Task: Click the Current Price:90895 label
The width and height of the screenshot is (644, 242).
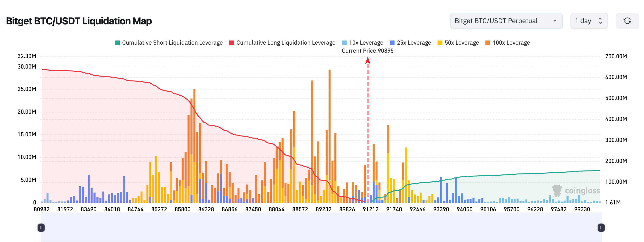Action: 368,50
